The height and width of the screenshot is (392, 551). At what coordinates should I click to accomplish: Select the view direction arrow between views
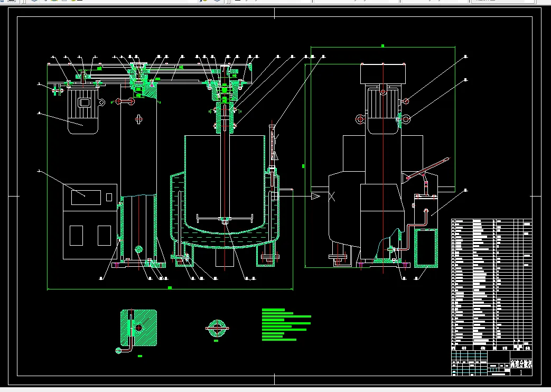pos(315,196)
